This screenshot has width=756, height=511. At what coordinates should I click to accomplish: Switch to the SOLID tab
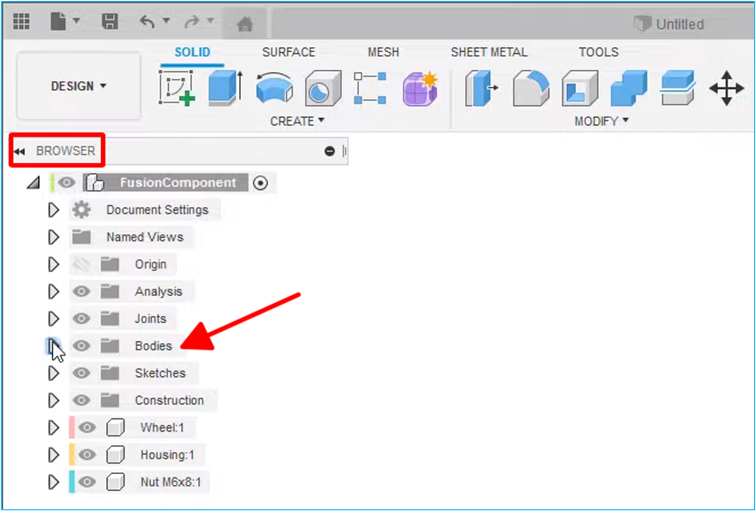[x=192, y=52]
